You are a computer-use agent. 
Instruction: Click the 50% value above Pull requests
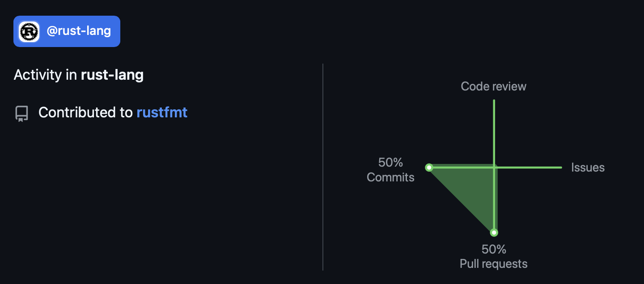click(x=494, y=249)
